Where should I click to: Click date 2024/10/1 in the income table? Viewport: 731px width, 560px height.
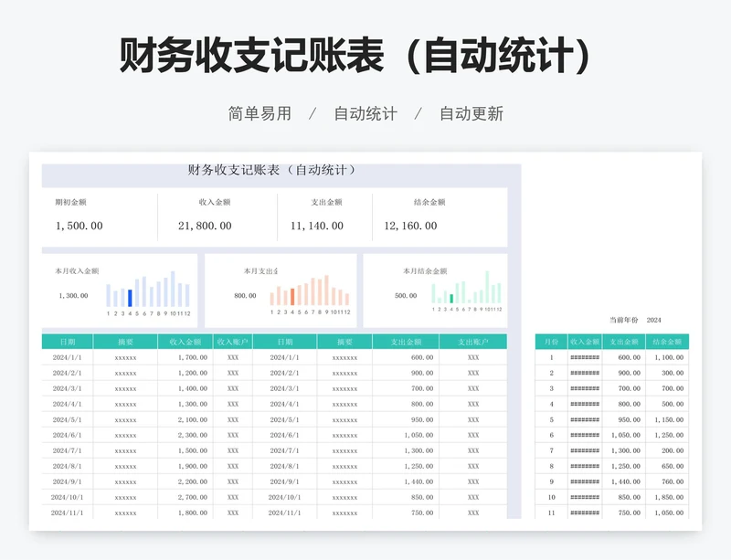coord(67,498)
